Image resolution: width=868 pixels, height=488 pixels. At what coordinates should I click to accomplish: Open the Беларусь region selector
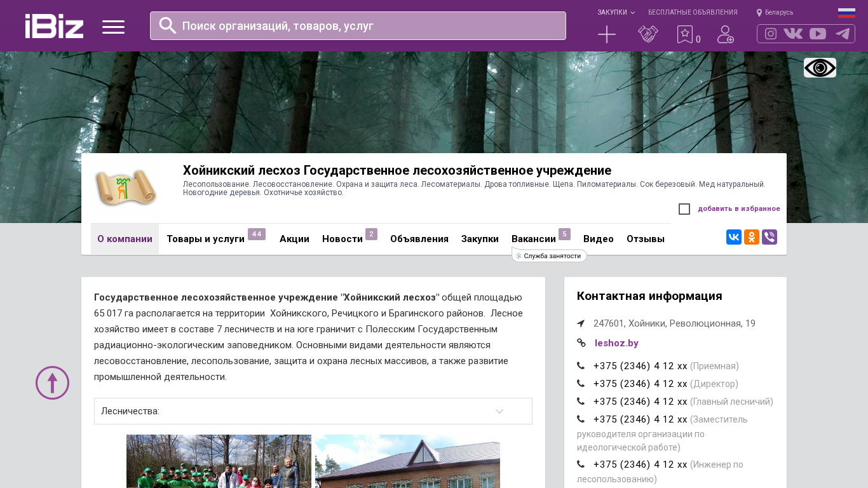click(x=775, y=12)
